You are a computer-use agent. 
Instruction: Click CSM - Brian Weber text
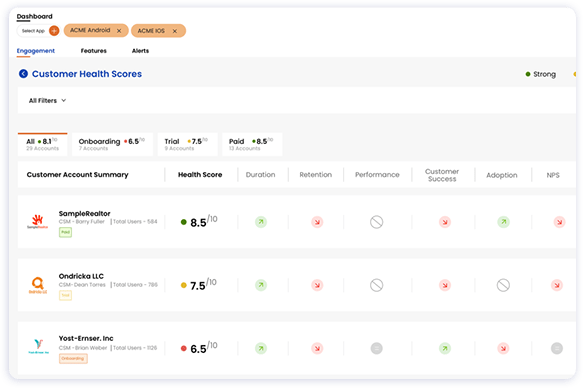coord(83,348)
